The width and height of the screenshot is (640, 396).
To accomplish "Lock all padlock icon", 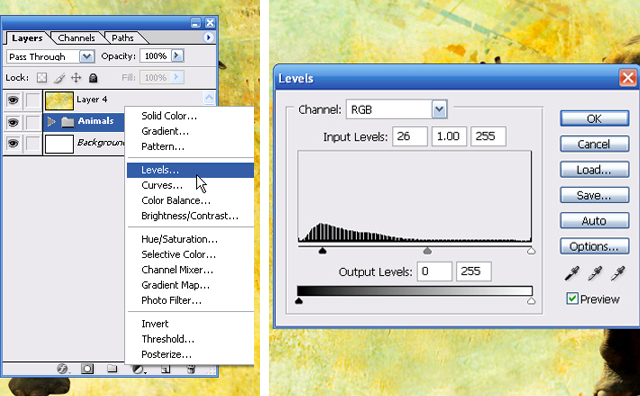I will [93, 78].
